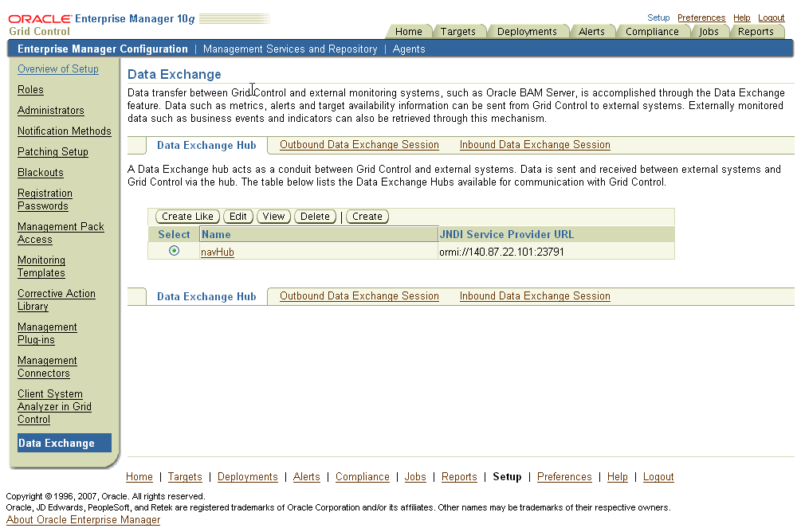Screen dimensions: 801x532
Task: Click Logout in the top header
Action: [x=771, y=18]
